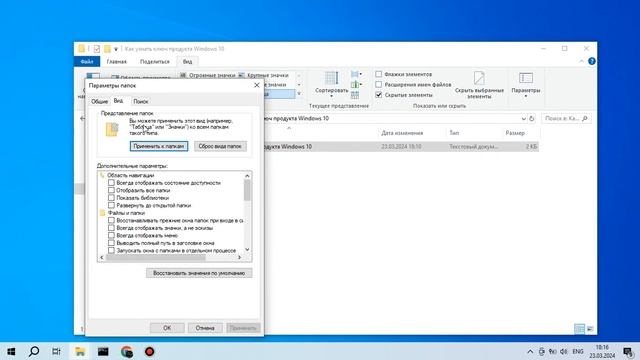
Task: Switch to Search (Поиск) dialog tab
Action: [140, 102]
